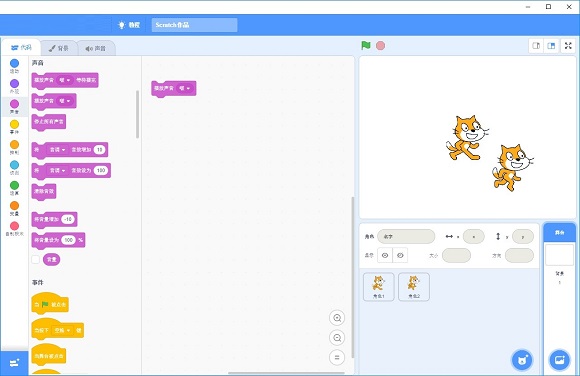The width and height of the screenshot is (580, 376).
Task: Edit the 100 value in set-effect block
Action: coord(101,170)
